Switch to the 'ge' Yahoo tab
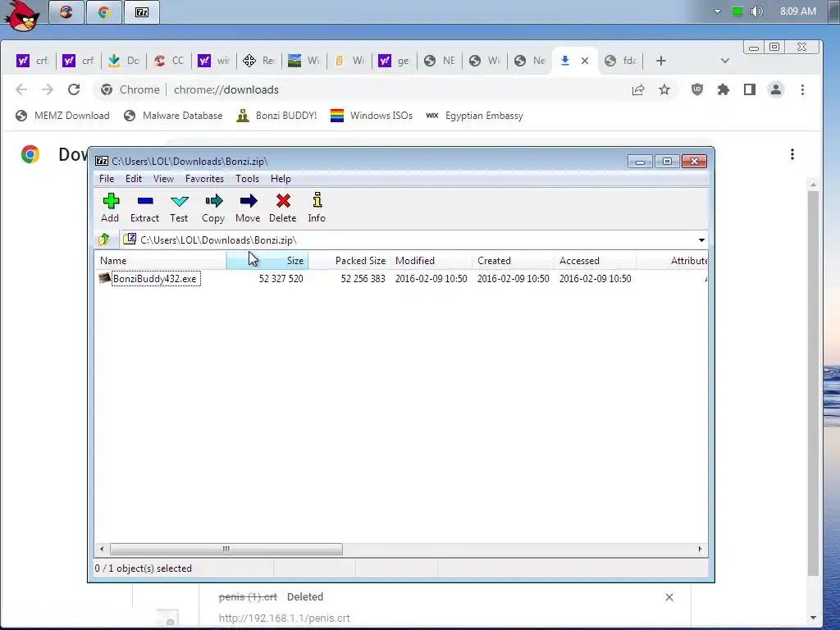The image size is (840, 630). point(395,61)
